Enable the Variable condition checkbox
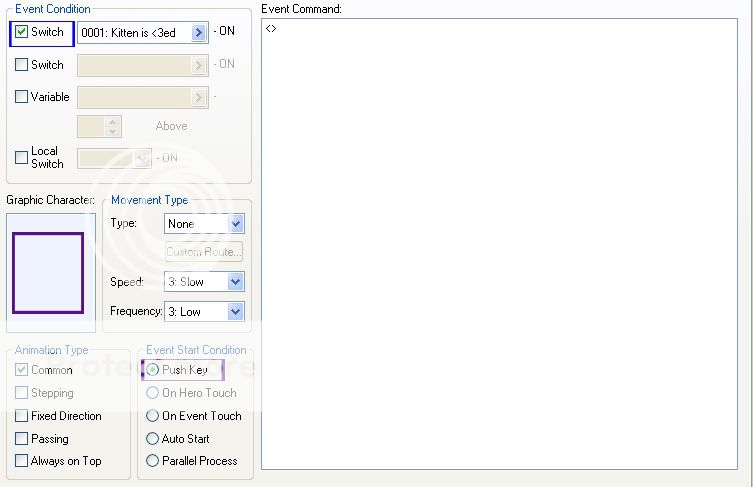753x487 pixels. (x=22, y=97)
